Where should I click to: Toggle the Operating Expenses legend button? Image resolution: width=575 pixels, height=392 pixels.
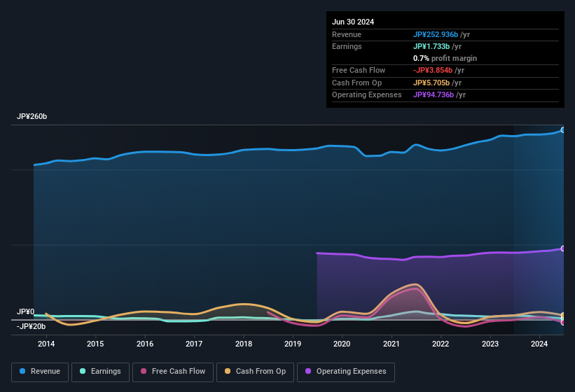(346, 372)
